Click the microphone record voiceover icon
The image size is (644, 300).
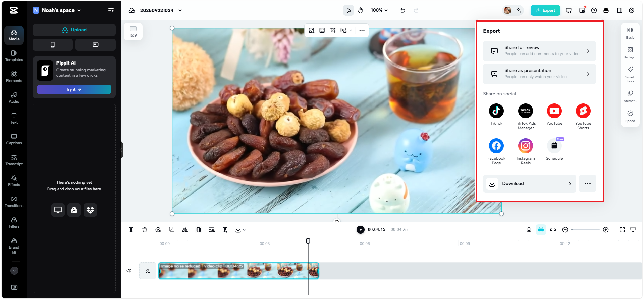tap(529, 230)
